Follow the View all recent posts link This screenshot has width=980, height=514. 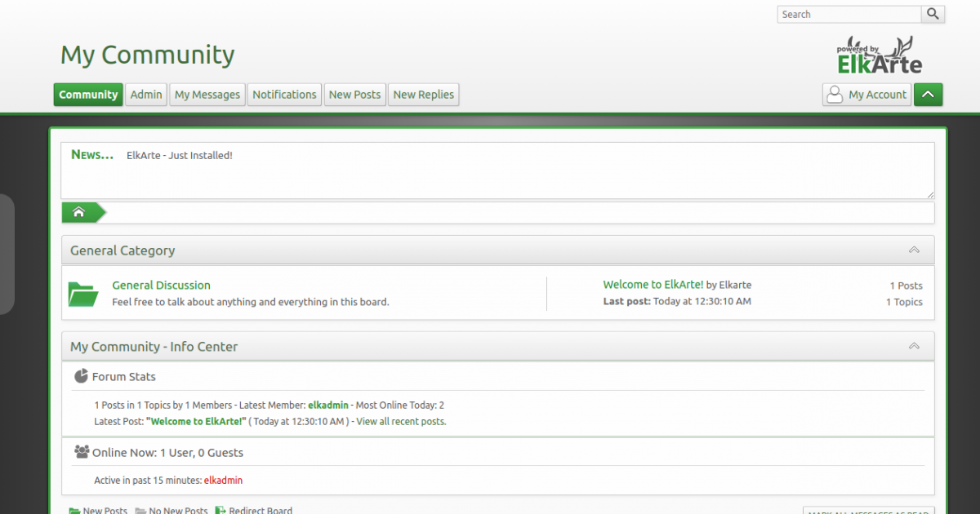(x=401, y=422)
